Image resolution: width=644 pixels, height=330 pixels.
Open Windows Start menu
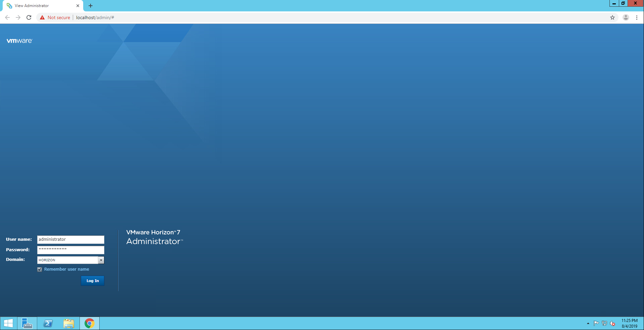point(8,323)
